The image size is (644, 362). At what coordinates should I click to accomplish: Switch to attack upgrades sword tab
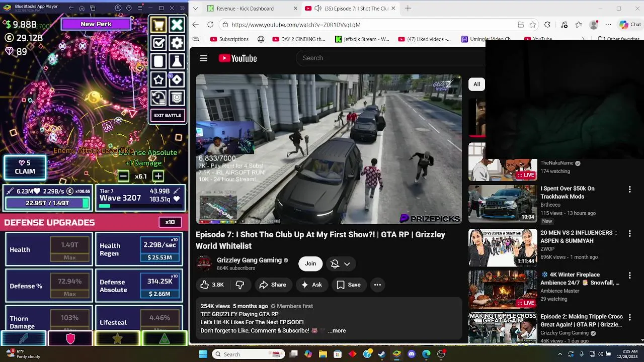[x=24, y=339]
